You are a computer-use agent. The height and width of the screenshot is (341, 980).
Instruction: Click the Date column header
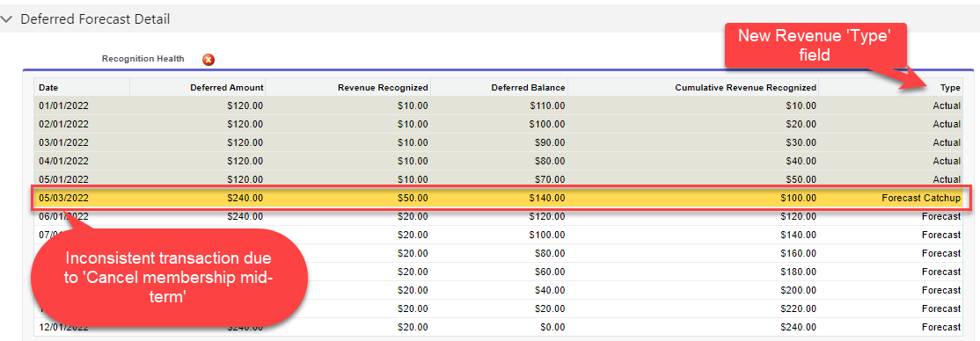[x=48, y=88]
